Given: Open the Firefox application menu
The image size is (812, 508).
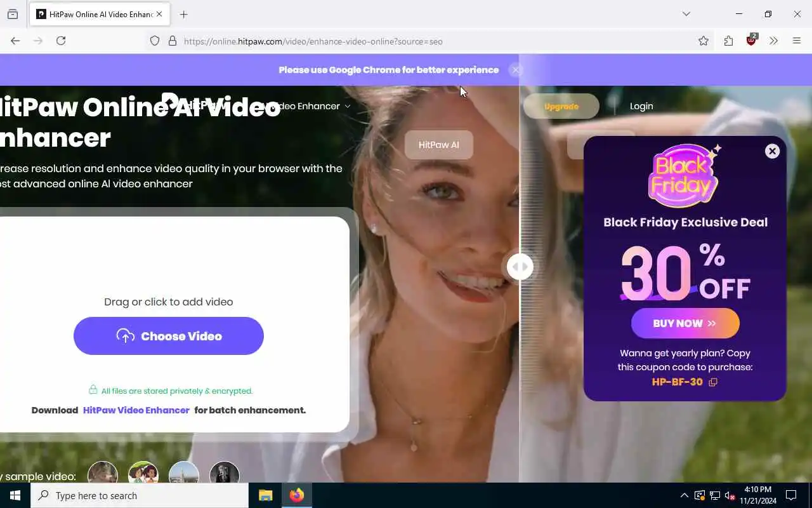Looking at the screenshot, I should point(797,41).
